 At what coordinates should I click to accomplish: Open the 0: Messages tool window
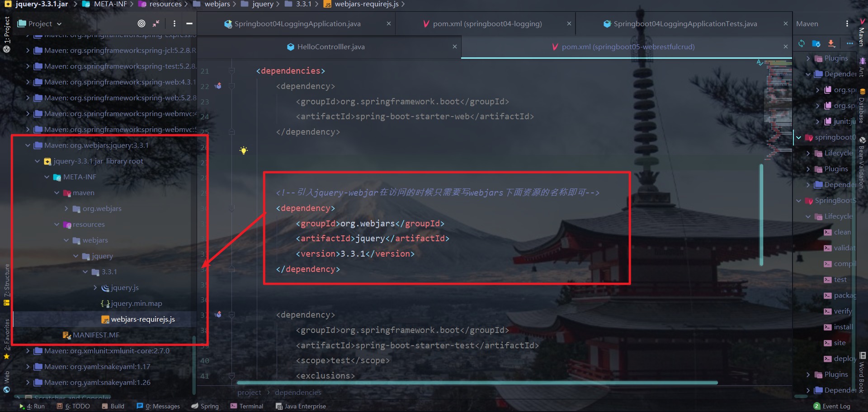(158, 406)
